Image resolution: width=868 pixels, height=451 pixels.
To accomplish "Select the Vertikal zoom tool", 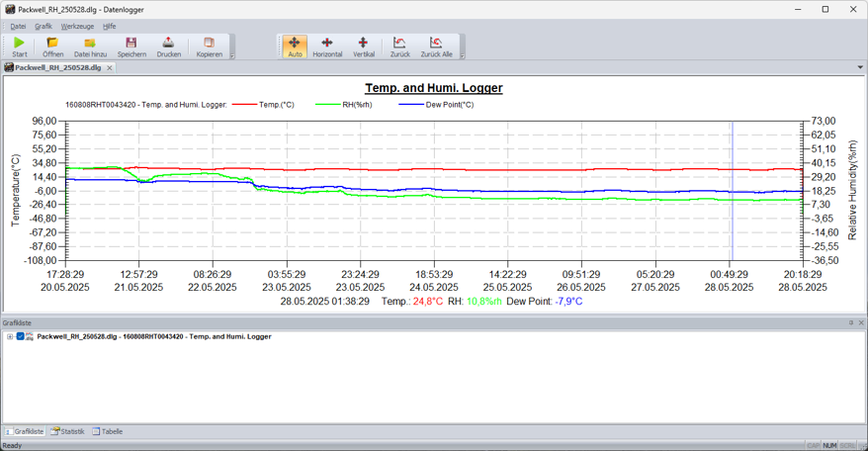I will click(363, 45).
